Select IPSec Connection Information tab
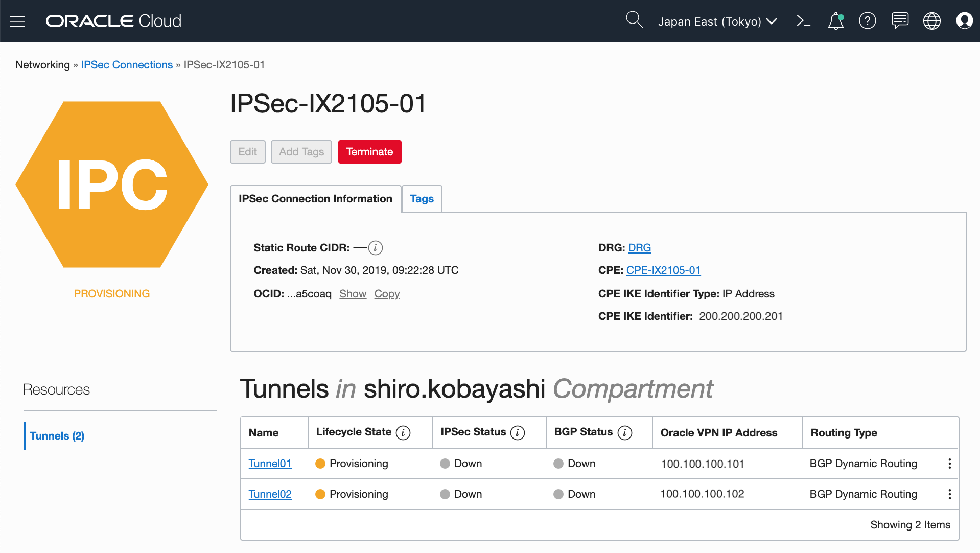This screenshot has width=980, height=553. click(315, 199)
